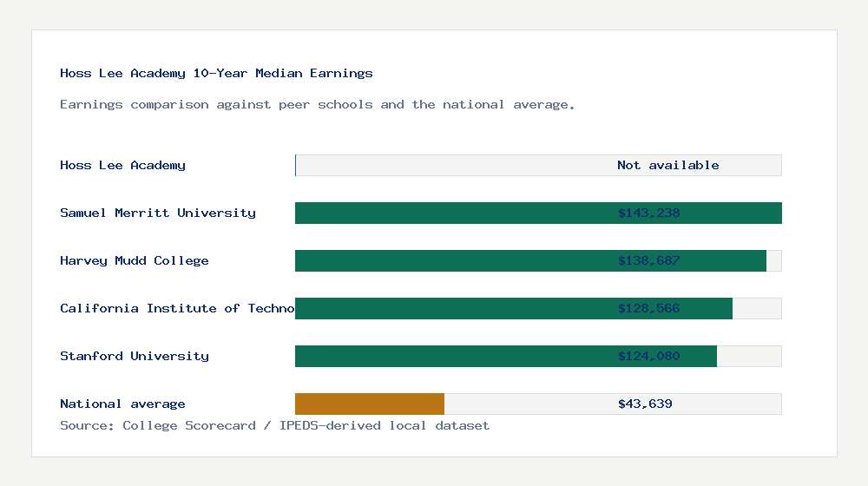Viewport: 868px width, 486px height.
Task: Click the Samuel Merritt University green bar
Action: pyautogui.click(x=539, y=213)
